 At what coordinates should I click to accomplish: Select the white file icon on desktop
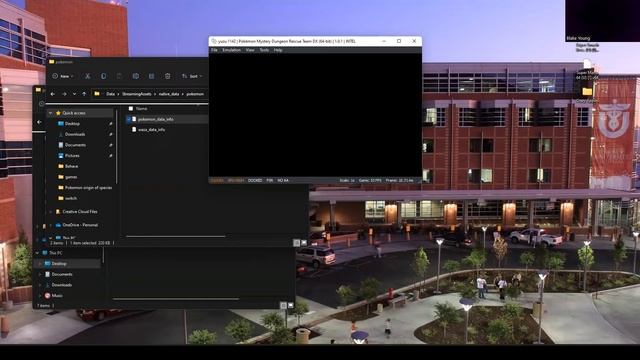pos(587,64)
